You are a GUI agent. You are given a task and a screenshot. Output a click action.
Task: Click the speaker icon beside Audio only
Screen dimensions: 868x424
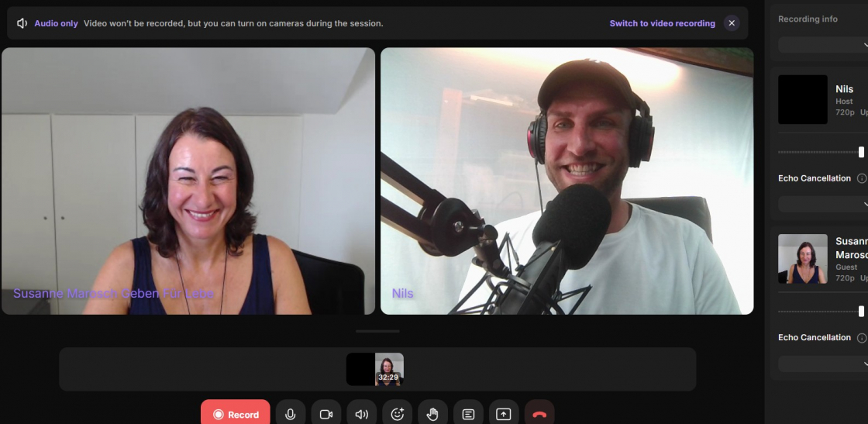(22, 23)
